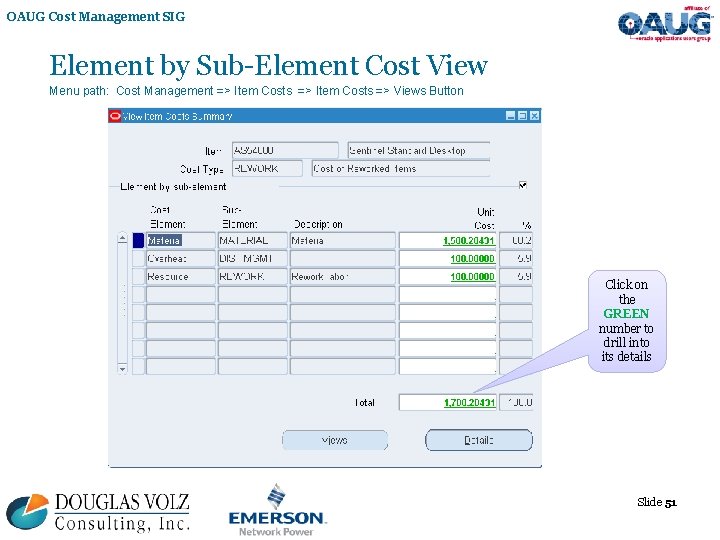Click the Overhead cost element cell
Screen dimensions: 720x540
click(x=180, y=259)
